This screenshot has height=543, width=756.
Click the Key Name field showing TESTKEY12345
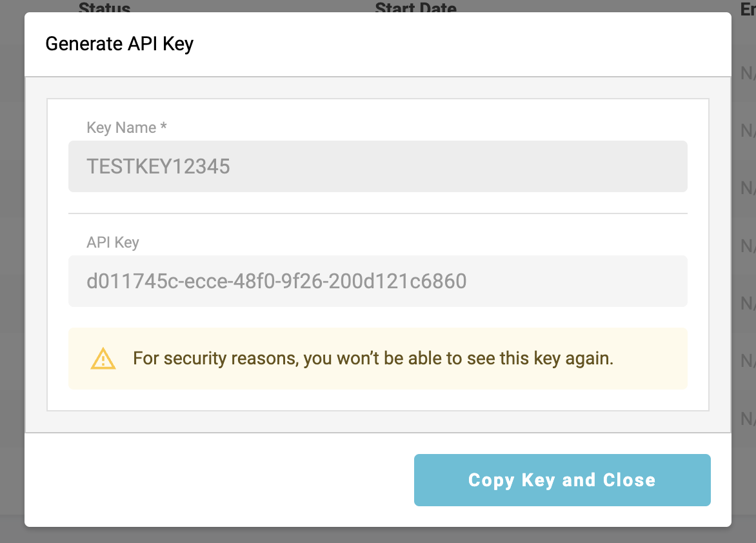(x=377, y=167)
